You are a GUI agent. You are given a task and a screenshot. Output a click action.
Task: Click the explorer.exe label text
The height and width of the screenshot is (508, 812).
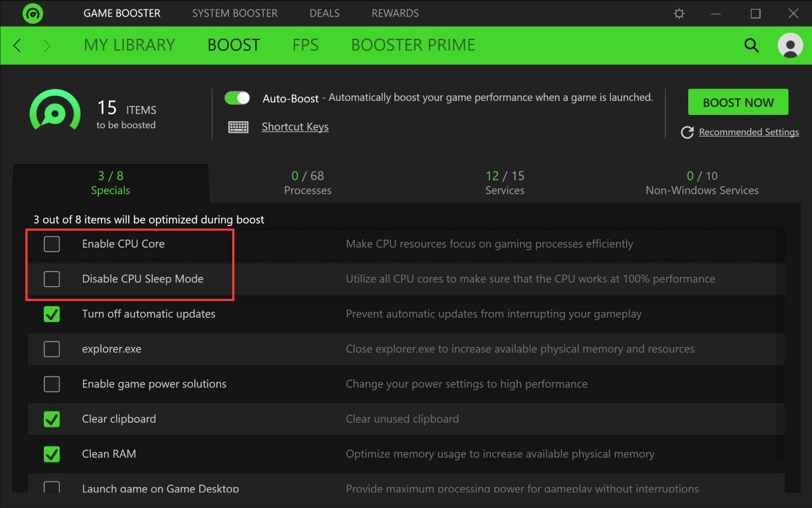(x=112, y=349)
